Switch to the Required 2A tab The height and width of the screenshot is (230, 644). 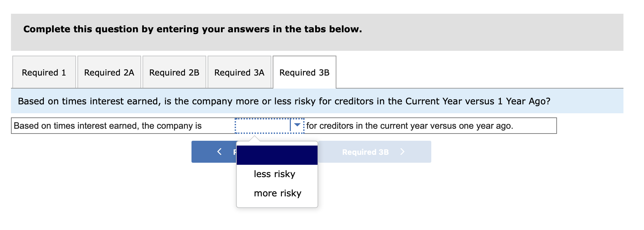(109, 72)
